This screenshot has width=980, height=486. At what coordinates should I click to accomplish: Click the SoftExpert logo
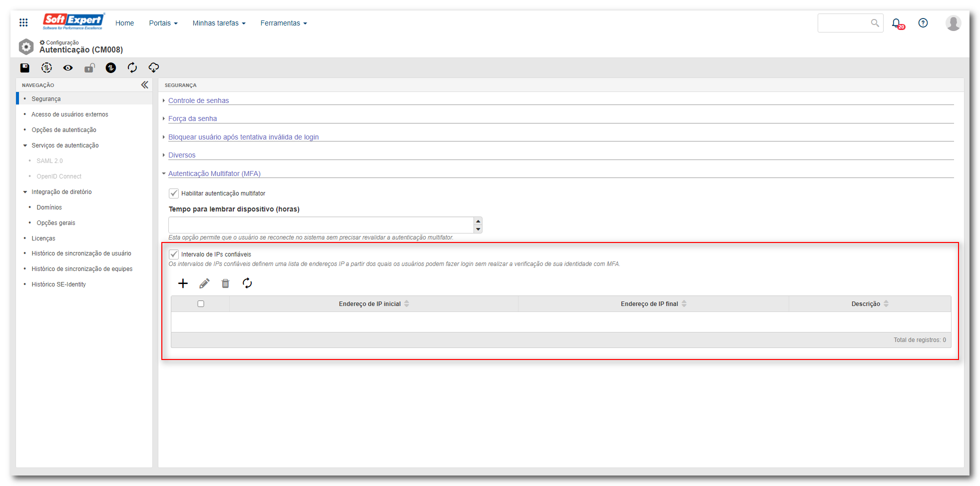pyautogui.click(x=73, y=21)
